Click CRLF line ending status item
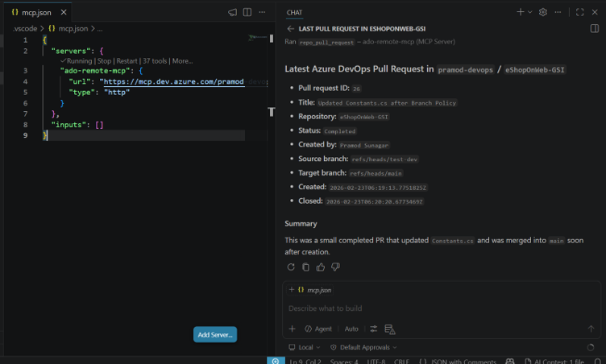The width and height of the screenshot is (606, 364). coord(401,362)
